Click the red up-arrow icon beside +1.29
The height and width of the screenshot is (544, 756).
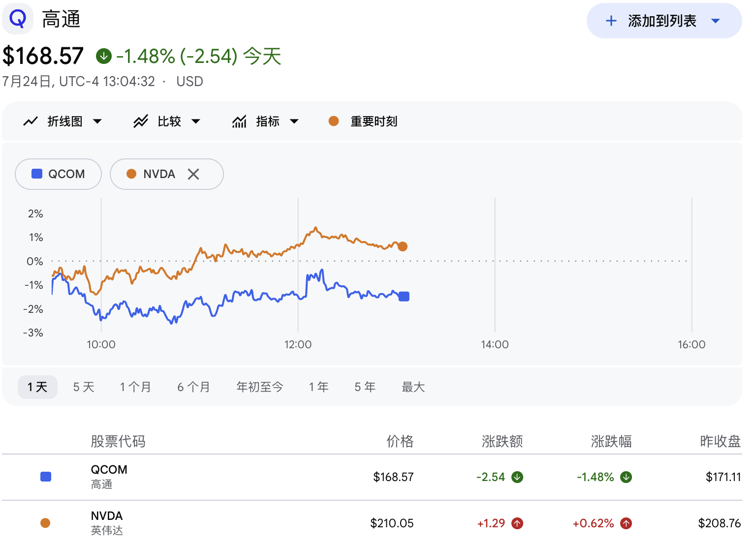pyautogui.click(x=517, y=523)
